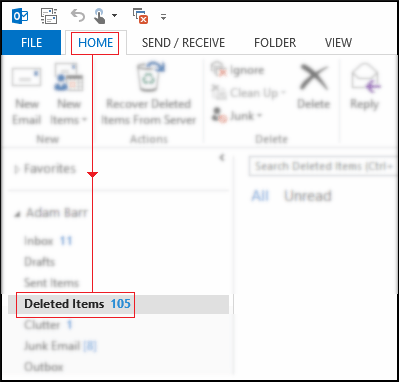Screen dimensions: 399x382
Task: Open the Touch/Mouse mode dropdown arrow
Action: point(114,15)
